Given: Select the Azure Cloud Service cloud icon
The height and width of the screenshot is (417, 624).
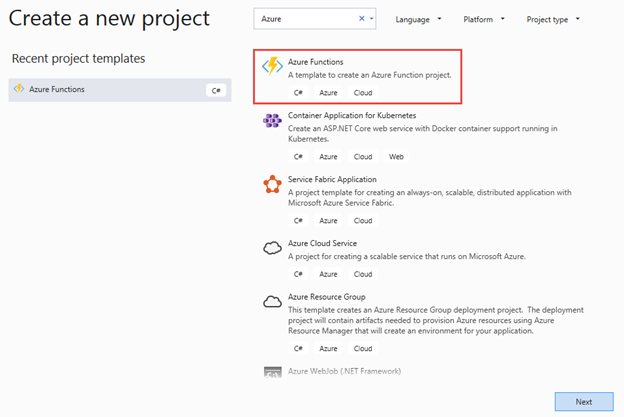Looking at the screenshot, I should [272, 248].
